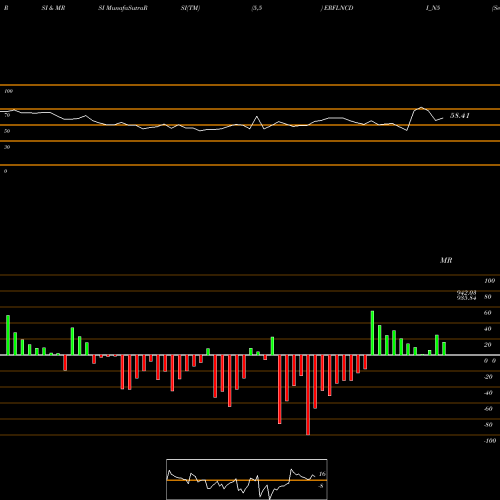The image size is (500, 500).
Task: Click the 'SI(TM)' header text
Action: click(190, 8)
